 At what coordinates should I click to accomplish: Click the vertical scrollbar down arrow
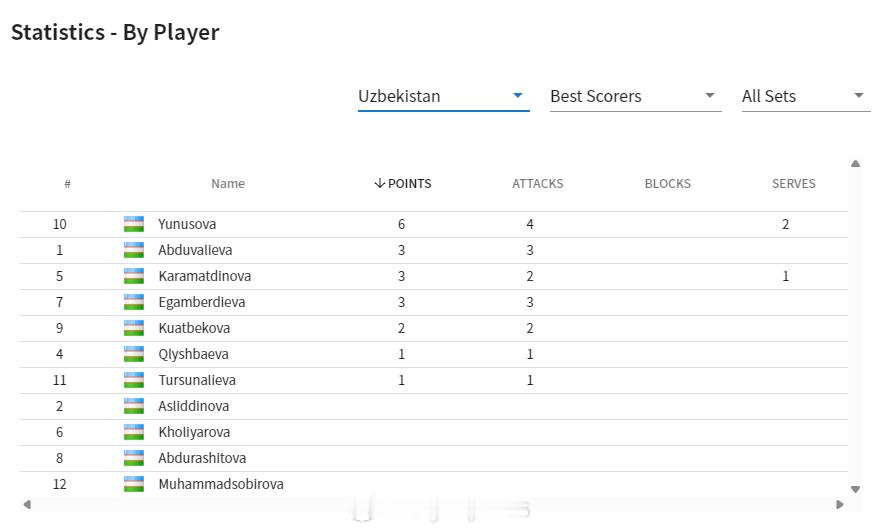pyautogui.click(x=855, y=489)
